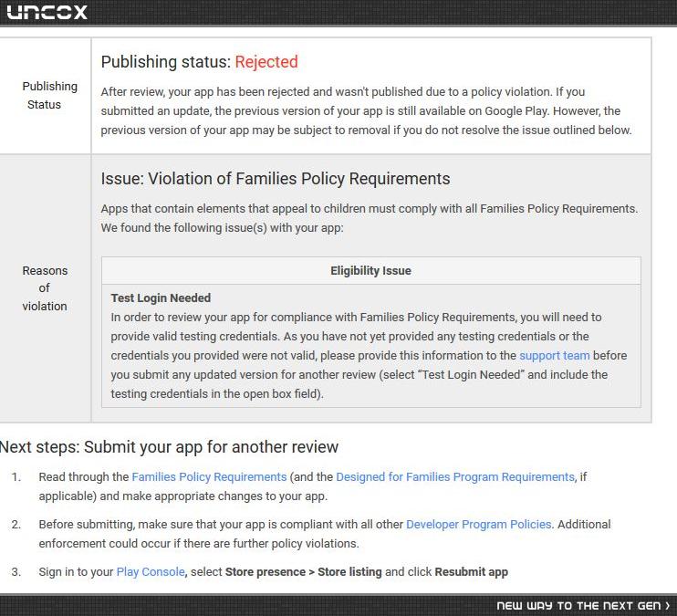The height and width of the screenshot is (616, 677).
Task: Open the Families Policy Requirements link
Action: pyautogui.click(x=209, y=477)
